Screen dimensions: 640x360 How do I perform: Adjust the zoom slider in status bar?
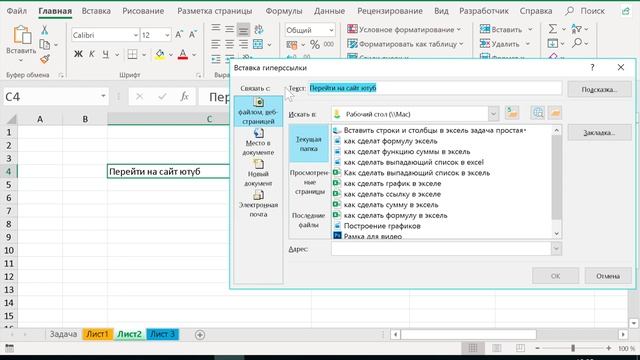573,348
